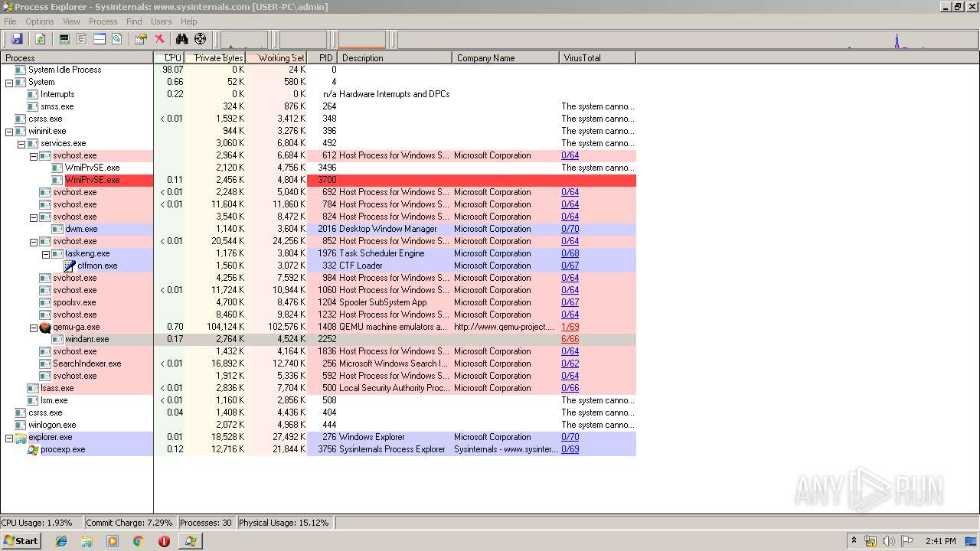Select the System Idle Process row
This screenshot has height=551, width=980.
[318, 70]
